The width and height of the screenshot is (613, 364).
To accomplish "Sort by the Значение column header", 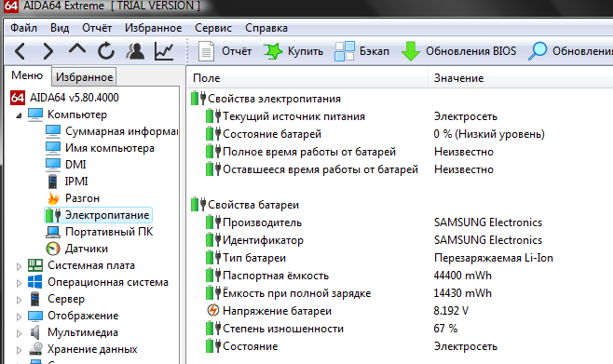I will (x=521, y=78).
